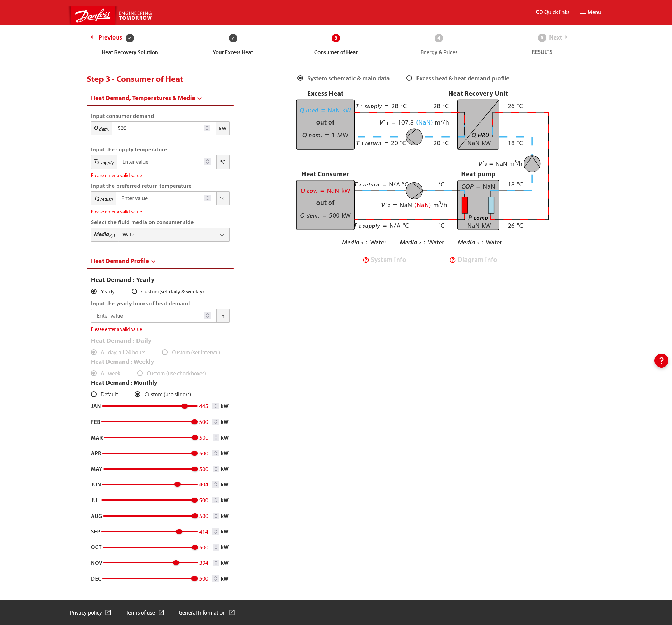The width and height of the screenshot is (672, 625).
Task: Click the JUN monthly demand slider handle
Action: coord(177,484)
